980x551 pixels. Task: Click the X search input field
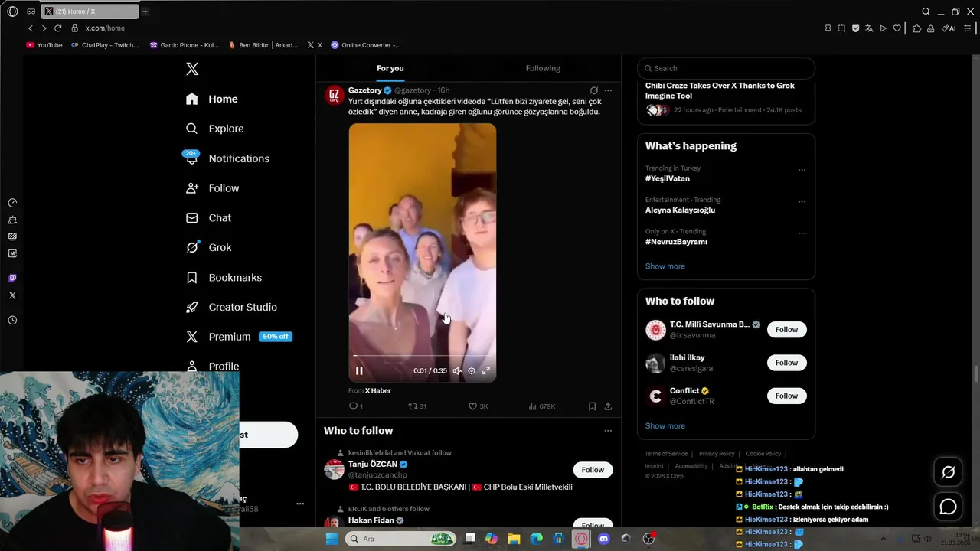tap(726, 68)
